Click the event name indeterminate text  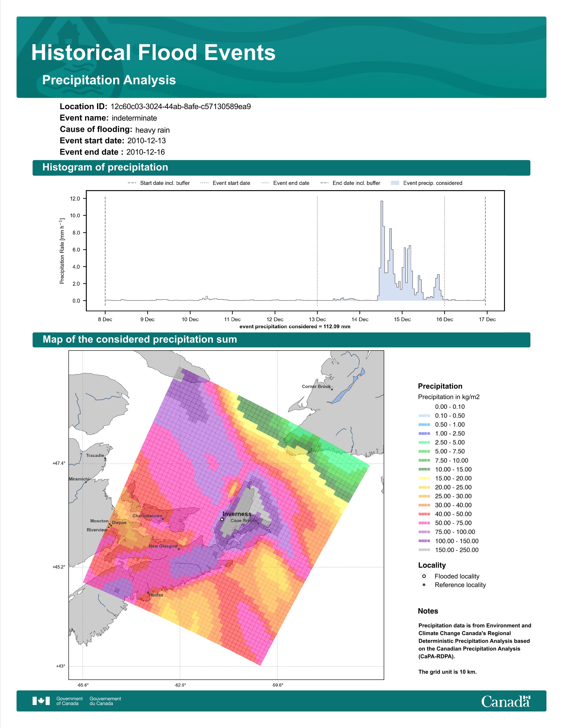[134, 118]
